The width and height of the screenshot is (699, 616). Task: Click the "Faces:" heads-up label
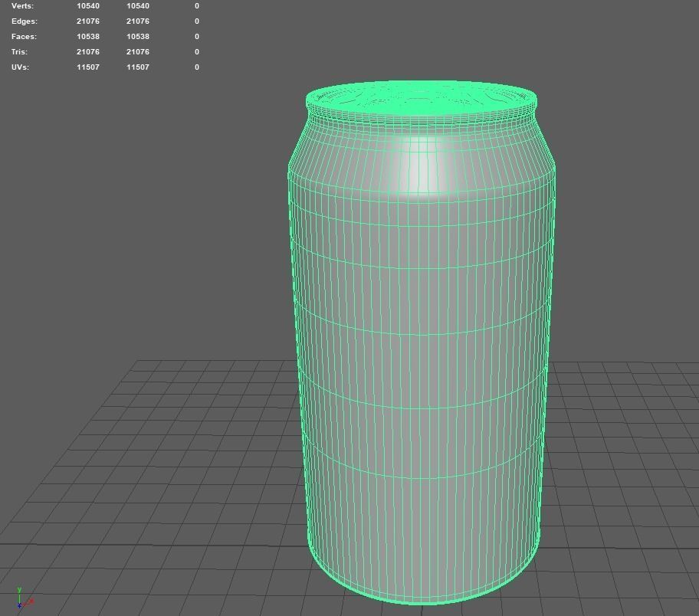click(24, 37)
